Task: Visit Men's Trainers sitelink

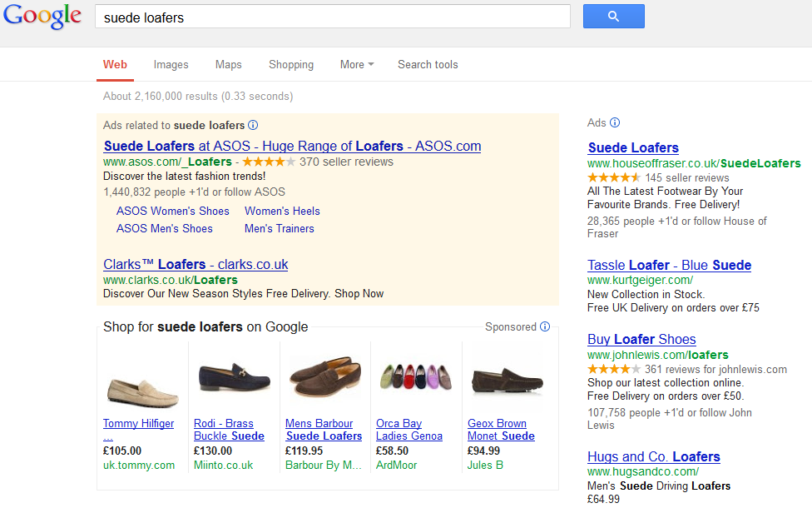Action: pos(280,228)
